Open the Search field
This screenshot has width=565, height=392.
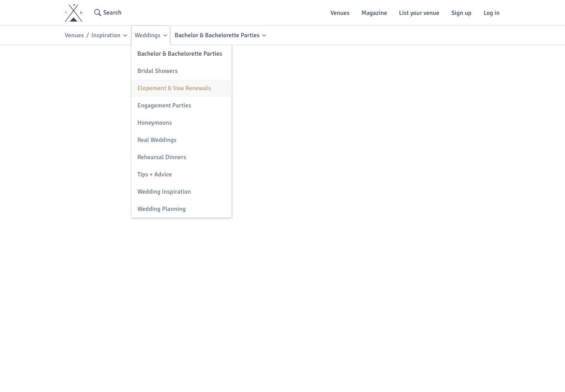click(108, 13)
